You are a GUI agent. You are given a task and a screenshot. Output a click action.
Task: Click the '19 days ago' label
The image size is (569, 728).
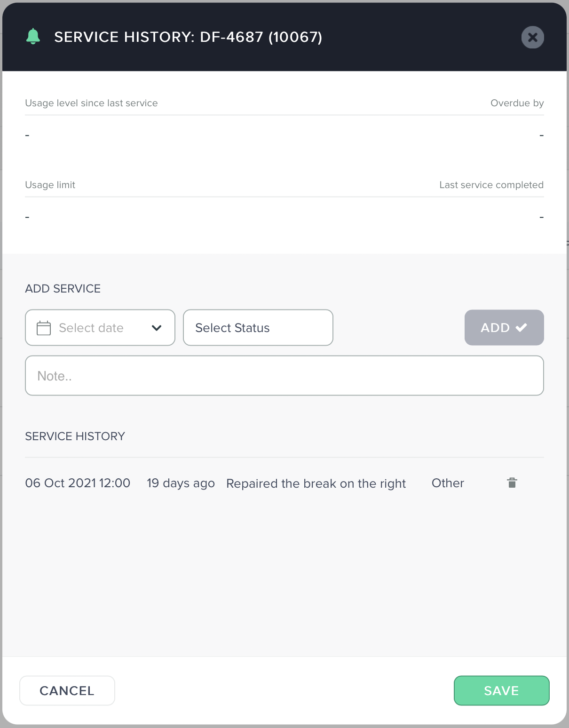click(x=181, y=483)
